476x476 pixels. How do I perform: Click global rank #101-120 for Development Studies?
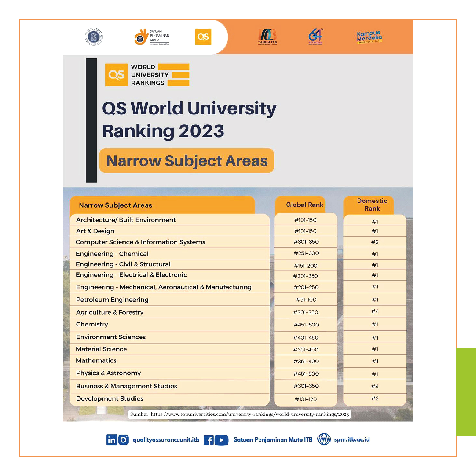(306, 399)
